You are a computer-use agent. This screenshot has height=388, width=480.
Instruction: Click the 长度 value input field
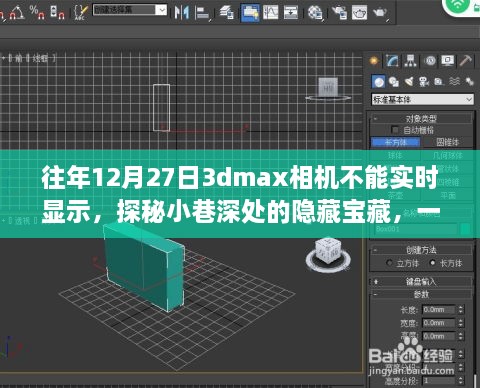tap(438, 310)
